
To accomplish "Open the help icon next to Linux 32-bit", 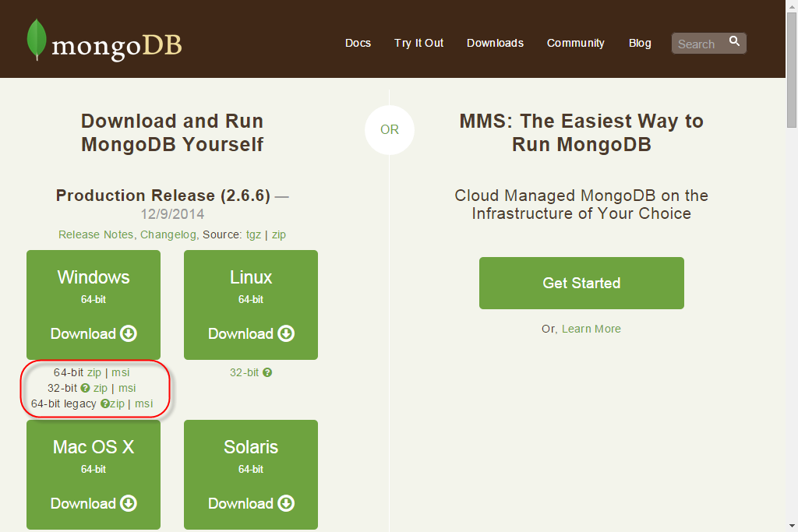I will [x=267, y=372].
